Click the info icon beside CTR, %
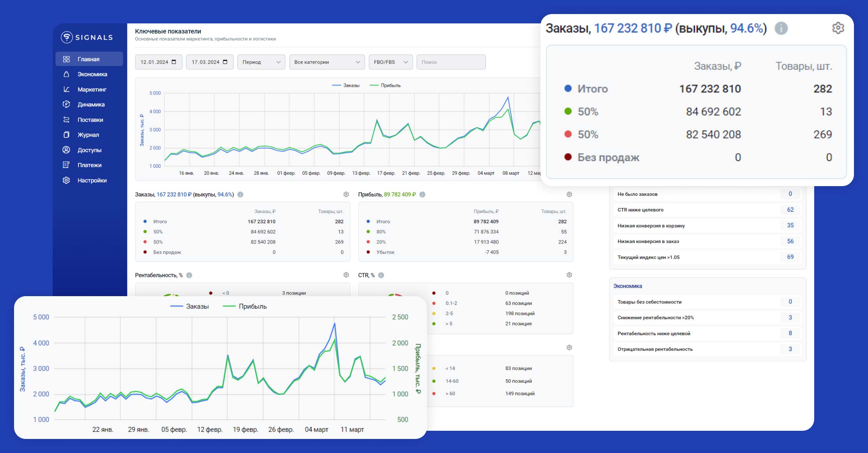 pos(381,275)
